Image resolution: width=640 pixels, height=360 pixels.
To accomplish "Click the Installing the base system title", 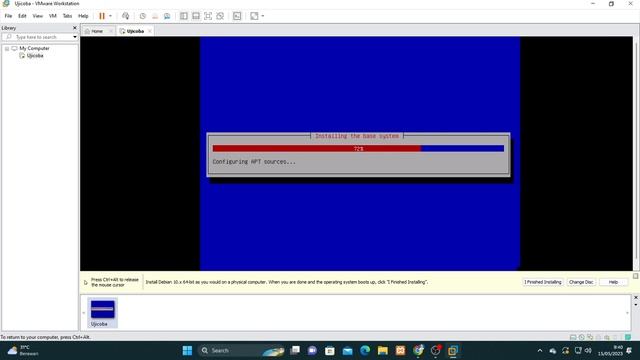I will pos(357,136).
